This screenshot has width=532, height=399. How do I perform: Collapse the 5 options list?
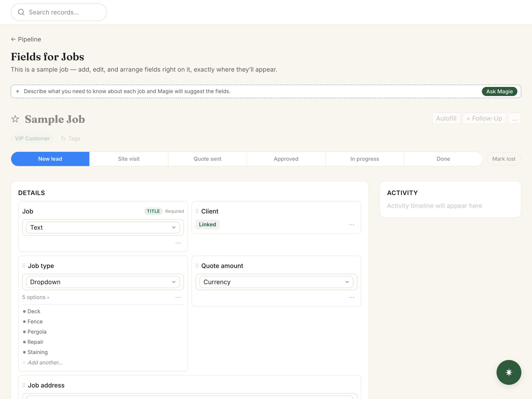point(36,297)
